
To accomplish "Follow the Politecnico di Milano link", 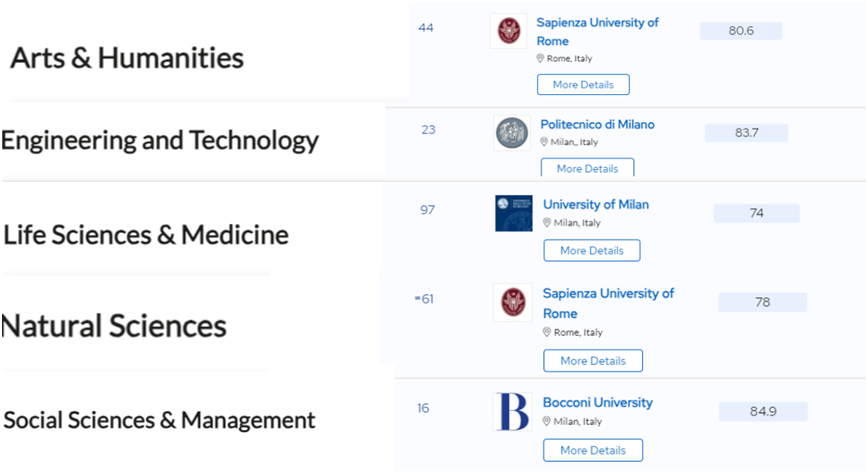I will coord(597,125).
